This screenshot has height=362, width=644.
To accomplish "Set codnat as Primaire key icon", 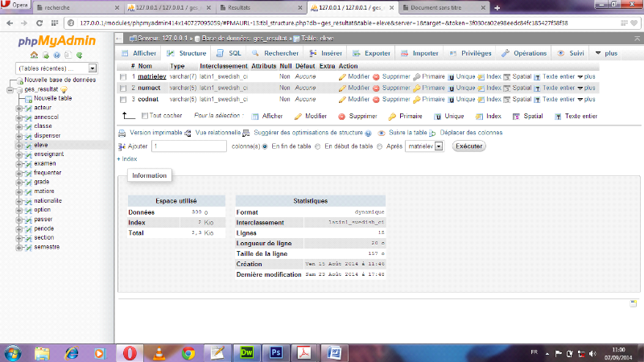I will point(416,99).
